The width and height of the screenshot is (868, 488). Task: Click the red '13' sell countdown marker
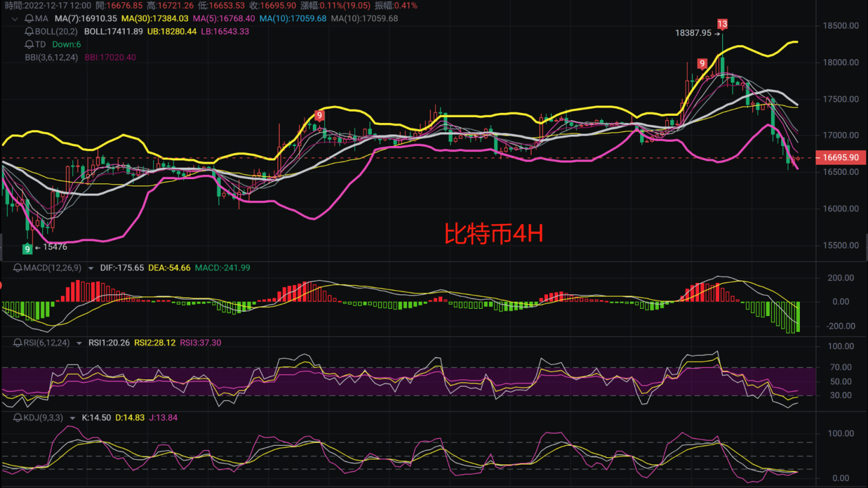click(722, 24)
